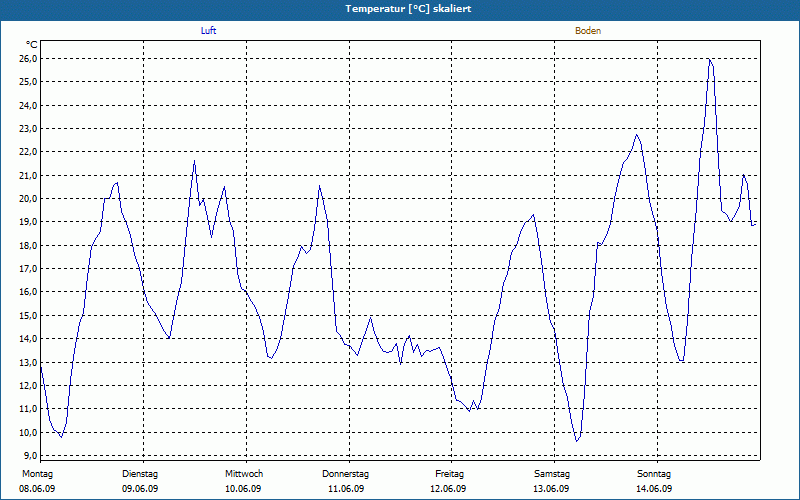
Task: Click the '18,0' y-axis value
Action: (28, 245)
